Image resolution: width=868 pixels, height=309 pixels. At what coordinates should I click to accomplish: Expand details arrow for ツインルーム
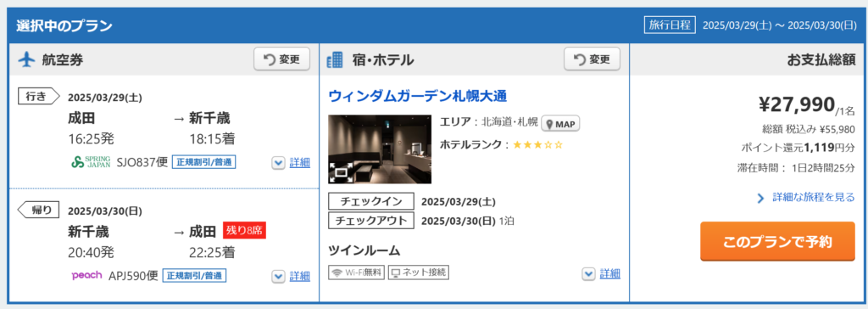[589, 273]
